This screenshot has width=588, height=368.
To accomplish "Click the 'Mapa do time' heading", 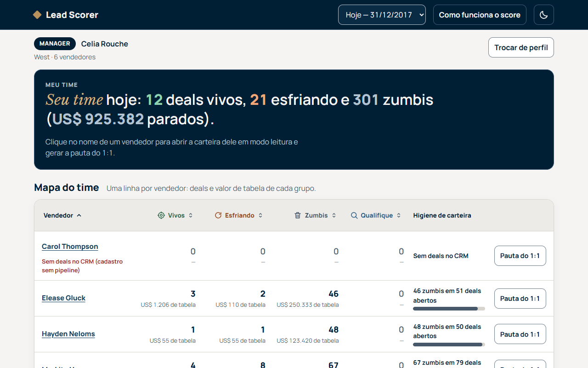I will (x=67, y=188).
